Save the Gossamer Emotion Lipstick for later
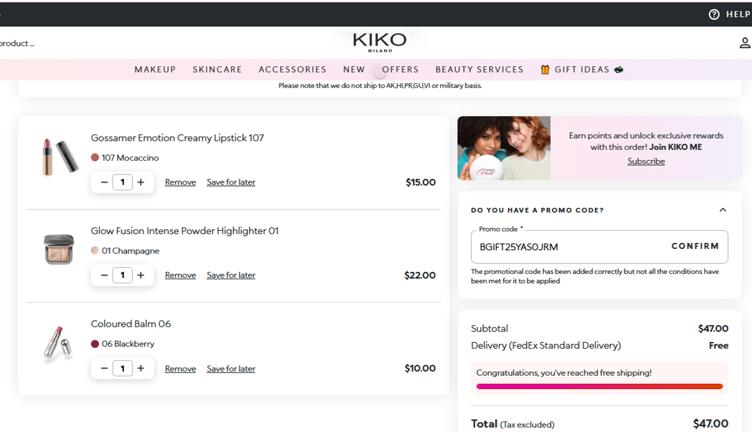752x432 pixels. pyautogui.click(x=231, y=182)
